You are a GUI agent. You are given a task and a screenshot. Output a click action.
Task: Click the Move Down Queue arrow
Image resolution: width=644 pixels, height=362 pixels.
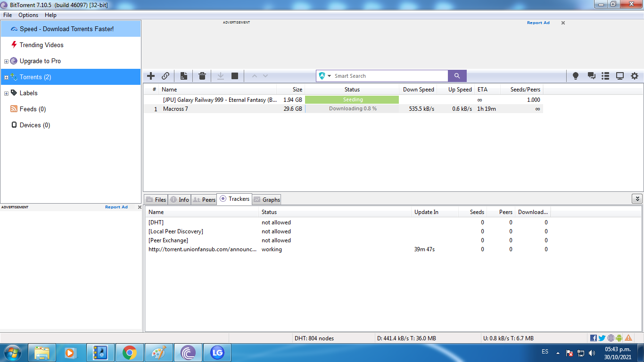265,76
